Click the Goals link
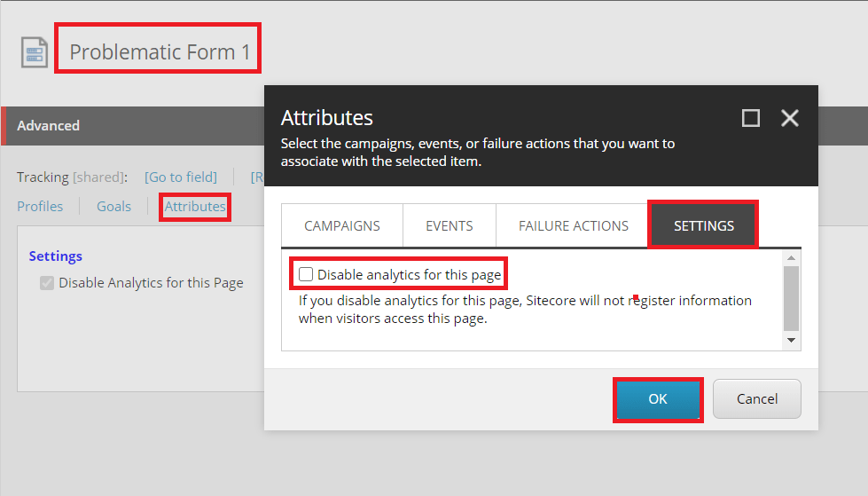Screen dimensions: 868x496 pyautogui.click(x=113, y=206)
